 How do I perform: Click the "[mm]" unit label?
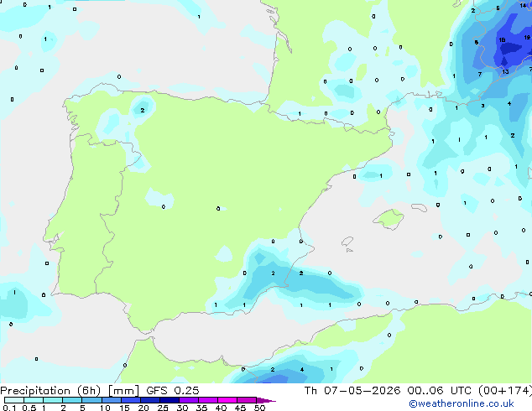point(124,391)
